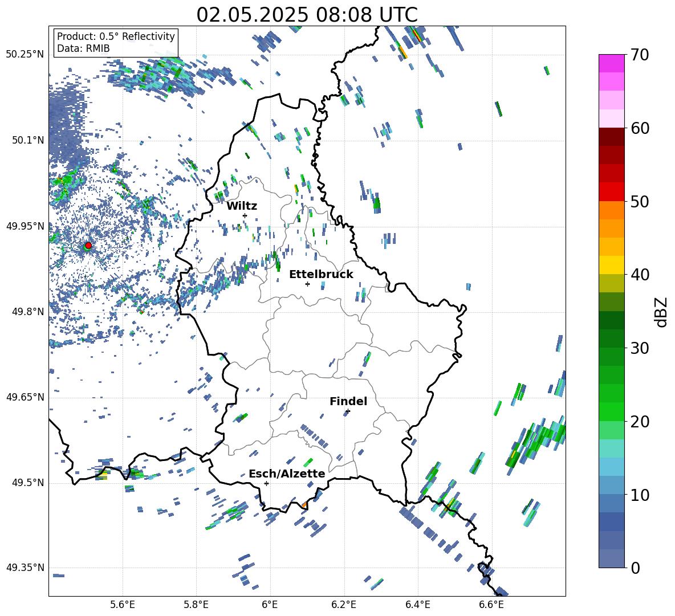
Task: Click the dBZ colorbar axis label
Action: pyautogui.click(x=662, y=312)
